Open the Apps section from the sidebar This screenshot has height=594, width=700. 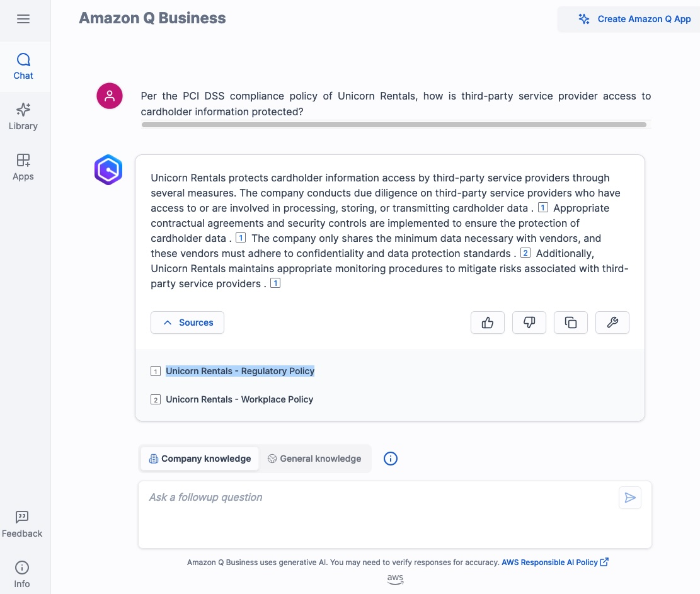pyautogui.click(x=23, y=167)
